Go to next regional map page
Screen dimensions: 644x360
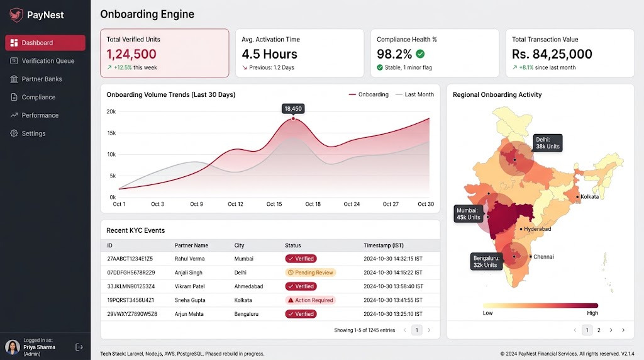[611, 330]
